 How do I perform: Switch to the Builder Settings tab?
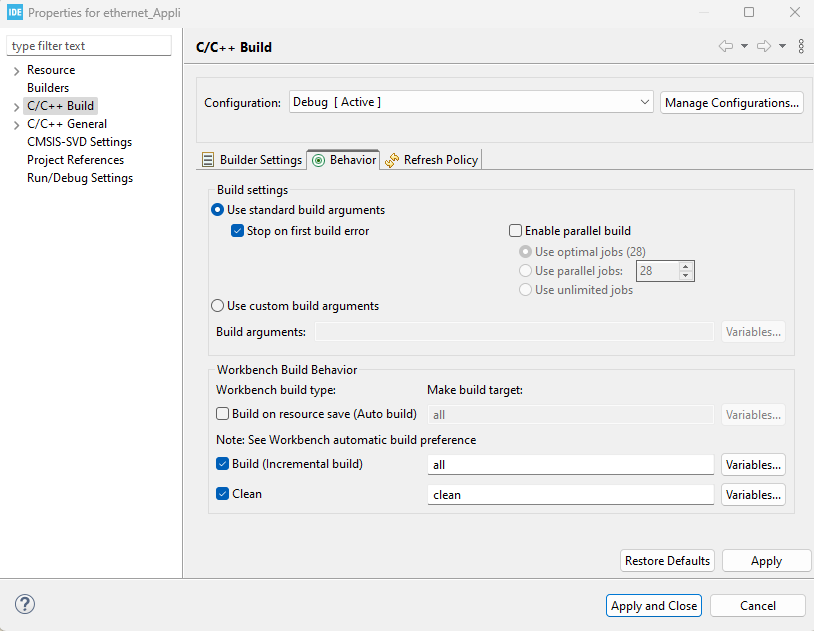252,160
